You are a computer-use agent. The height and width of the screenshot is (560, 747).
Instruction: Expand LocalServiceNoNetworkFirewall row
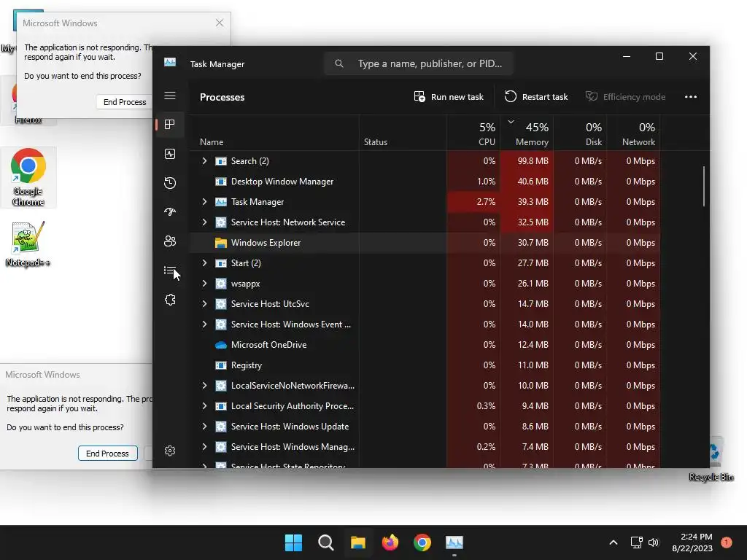coord(204,386)
